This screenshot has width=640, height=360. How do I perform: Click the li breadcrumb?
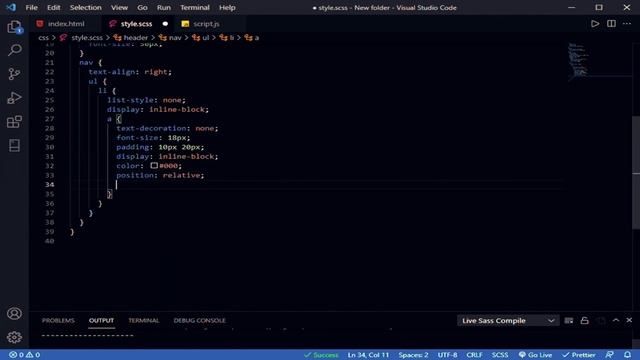(231, 38)
